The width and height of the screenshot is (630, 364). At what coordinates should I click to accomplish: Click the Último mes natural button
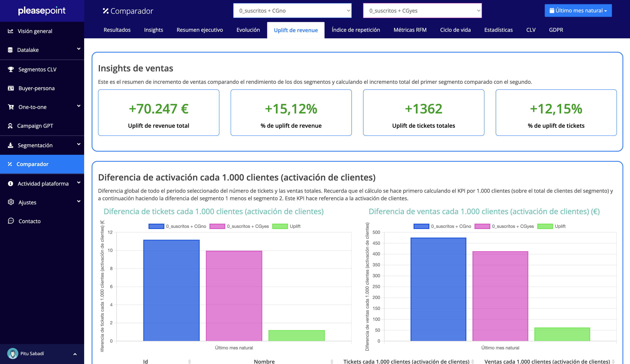click(578, 11)
